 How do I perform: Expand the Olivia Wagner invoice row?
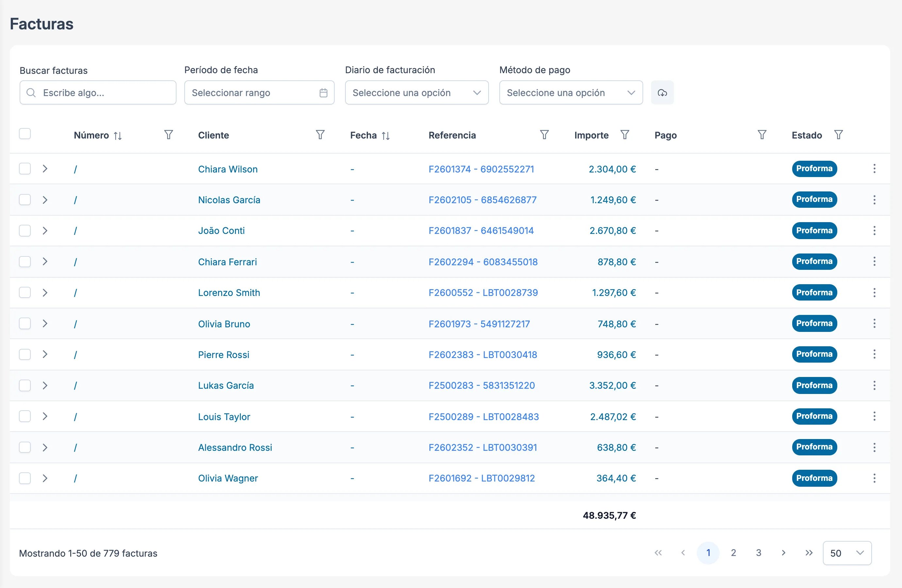[x=45, y=478]
